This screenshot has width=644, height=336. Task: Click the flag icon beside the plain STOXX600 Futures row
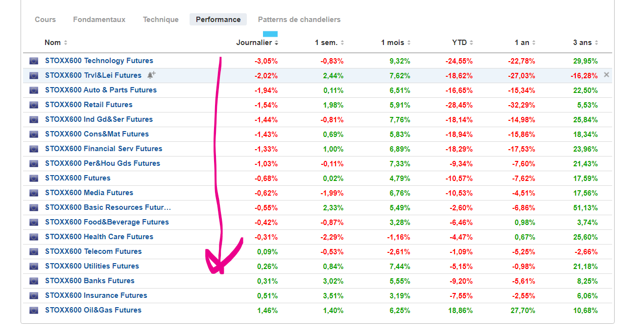(34, 179)
